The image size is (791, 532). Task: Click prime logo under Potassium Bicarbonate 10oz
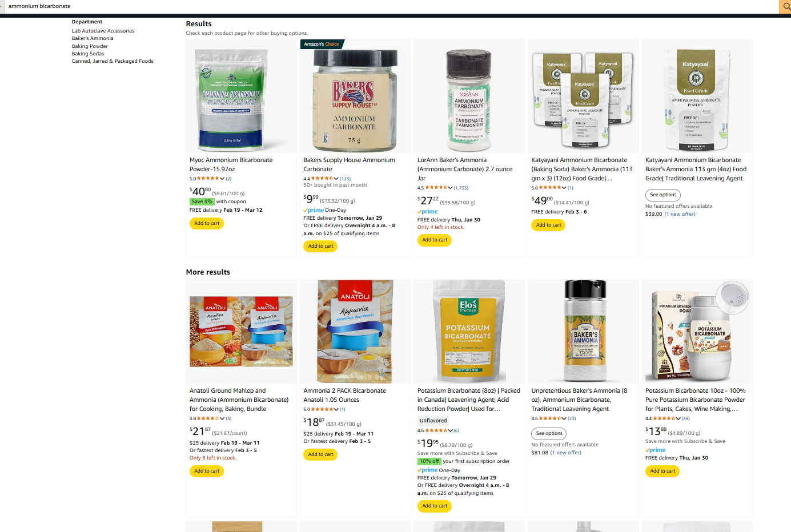[x=656, y=450]
